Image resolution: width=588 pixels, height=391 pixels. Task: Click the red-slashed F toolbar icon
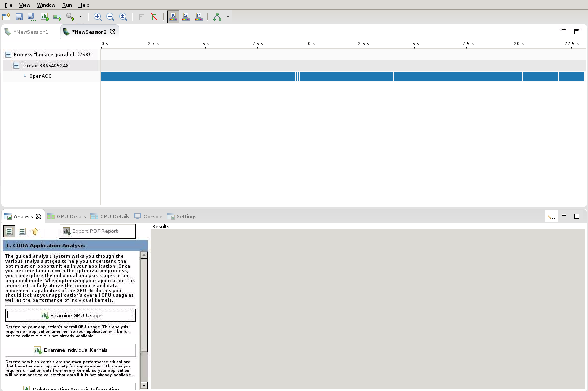tap(154, 17)
